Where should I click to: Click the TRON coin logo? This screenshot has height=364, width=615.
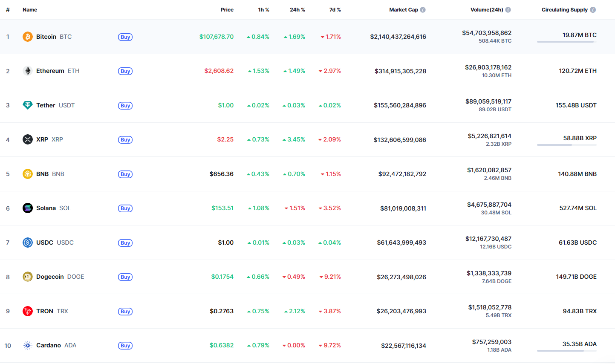coord(28,311)
